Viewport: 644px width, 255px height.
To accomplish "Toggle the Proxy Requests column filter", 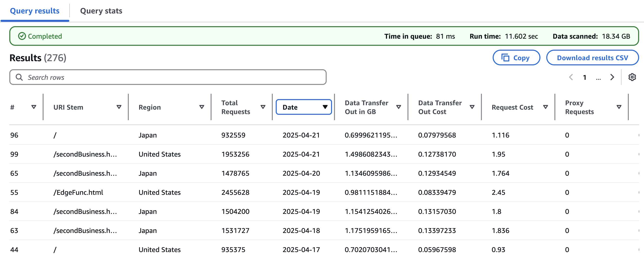I will pos(619,107).
